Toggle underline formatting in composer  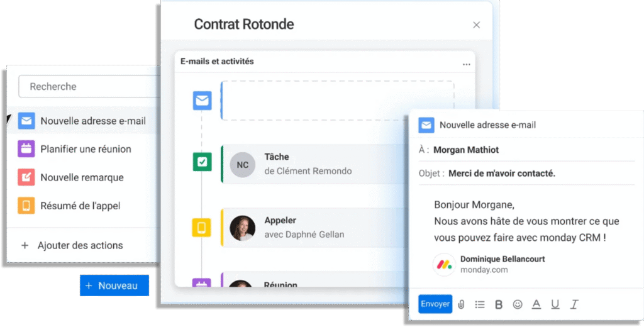pos(555,304)
